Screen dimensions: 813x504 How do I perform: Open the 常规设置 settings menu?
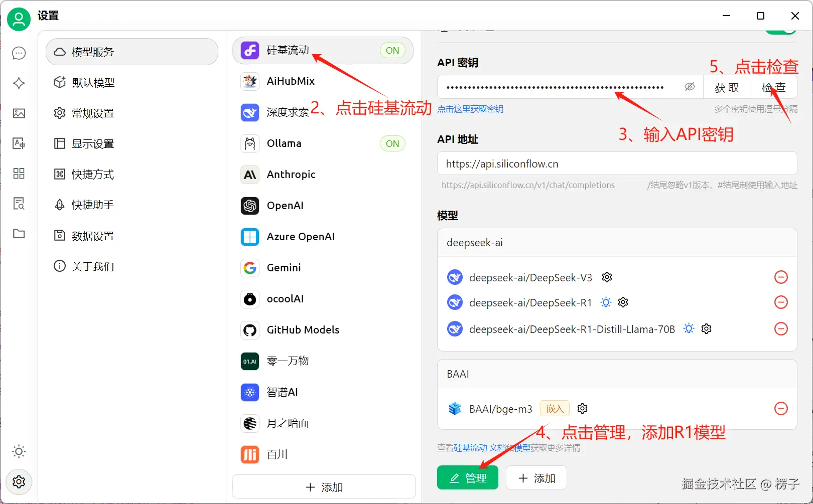pyautogui.click(x=132, y=113)
